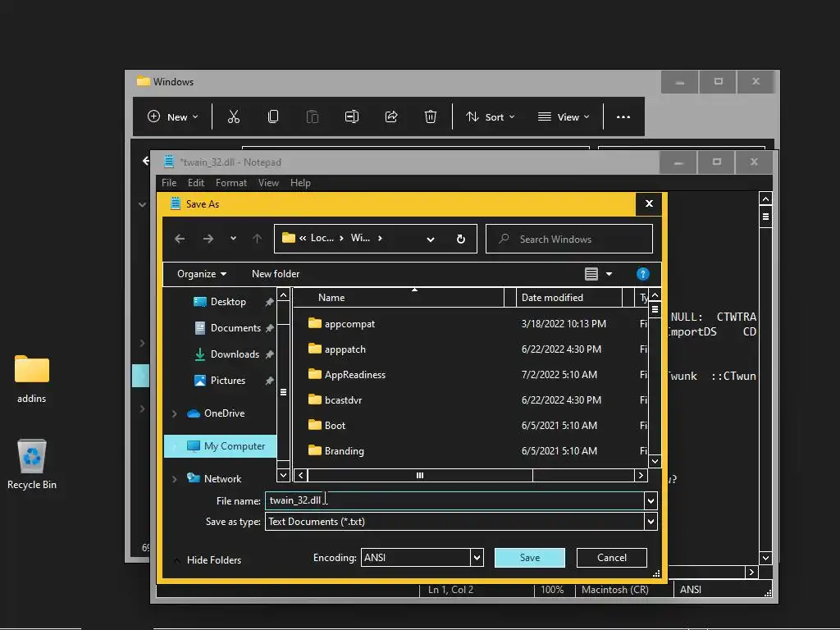Open the View dropdown in Explorer toolbar

tap(563, 116)
